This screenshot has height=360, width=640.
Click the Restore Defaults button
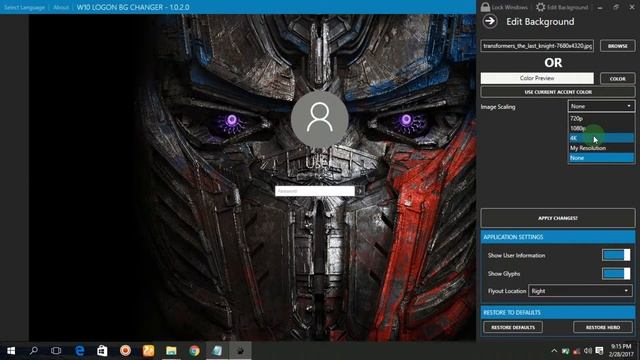[513, 327]
